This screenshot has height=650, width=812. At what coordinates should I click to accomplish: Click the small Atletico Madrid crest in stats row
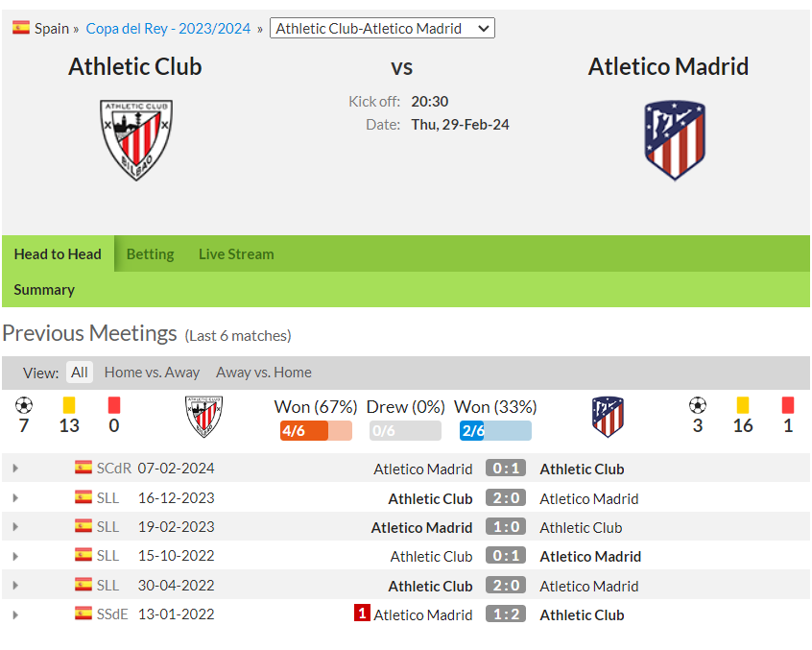pyautogui.click(x=608, y=417)
